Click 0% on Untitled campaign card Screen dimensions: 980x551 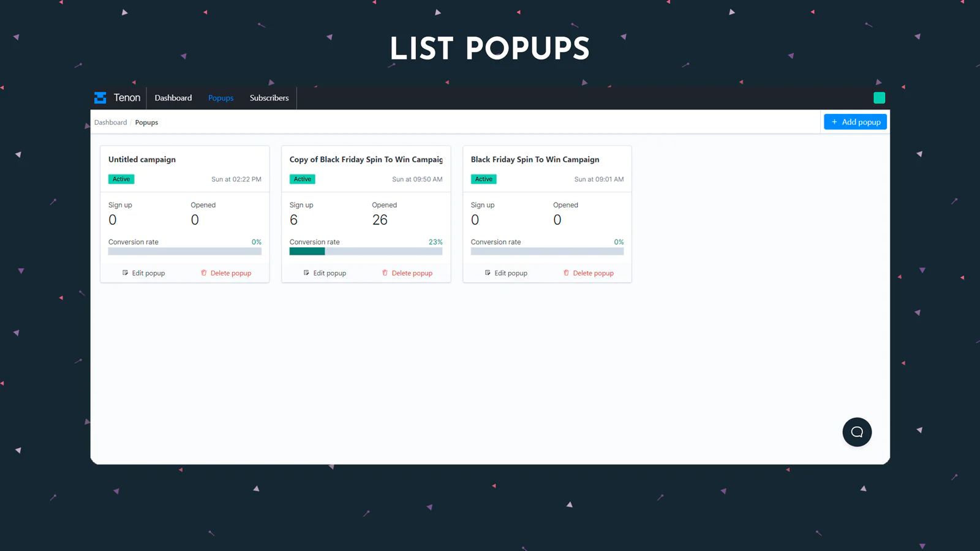click(257, 242)
